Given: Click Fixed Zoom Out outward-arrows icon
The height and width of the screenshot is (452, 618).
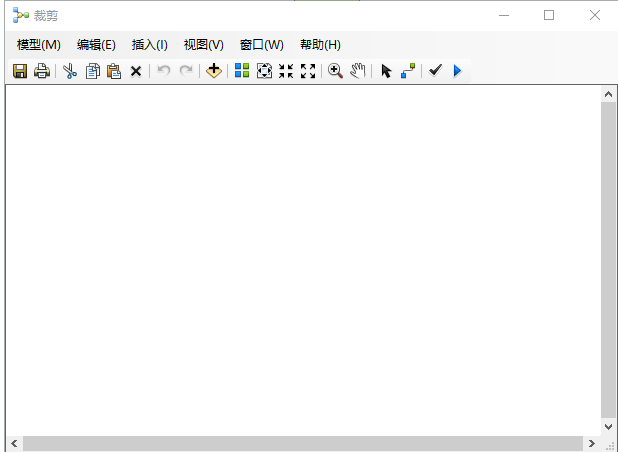Looking at the screenshot, I should tap(308, 71).
